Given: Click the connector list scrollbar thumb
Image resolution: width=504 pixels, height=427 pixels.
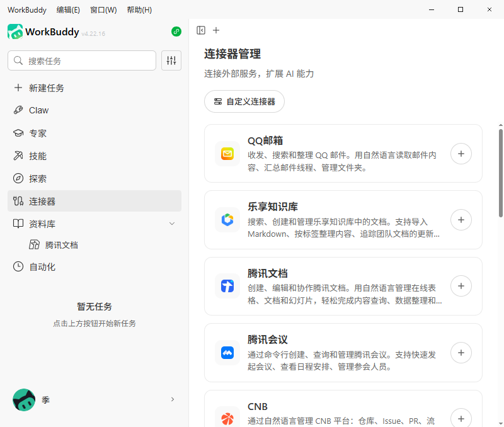Looking at the screenshot, I should click(x=501, y=173).
